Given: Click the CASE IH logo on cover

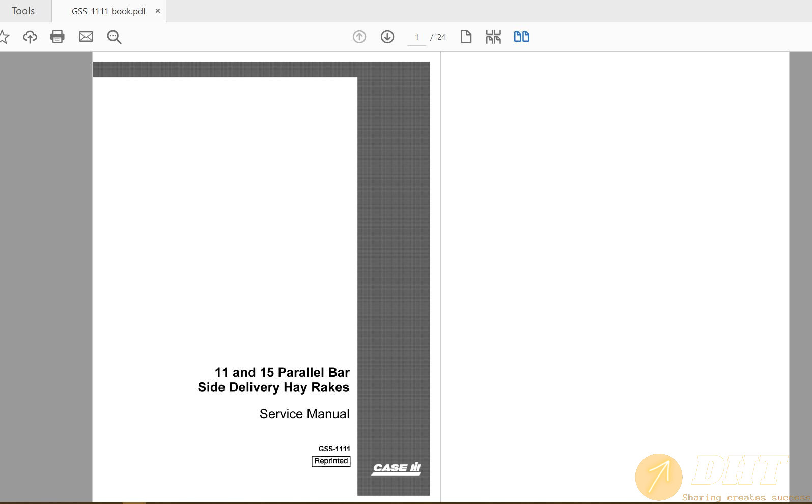Looking at the screenshot, I should point(396,468).
